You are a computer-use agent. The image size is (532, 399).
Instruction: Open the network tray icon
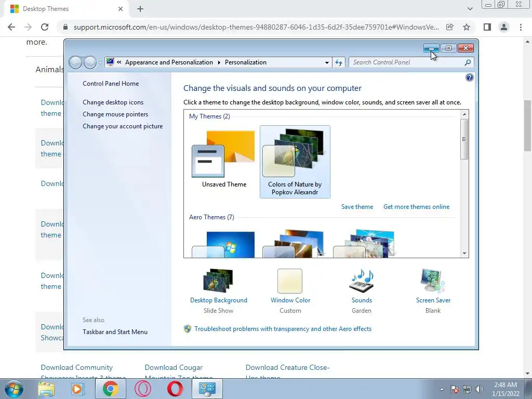(467, 389)
